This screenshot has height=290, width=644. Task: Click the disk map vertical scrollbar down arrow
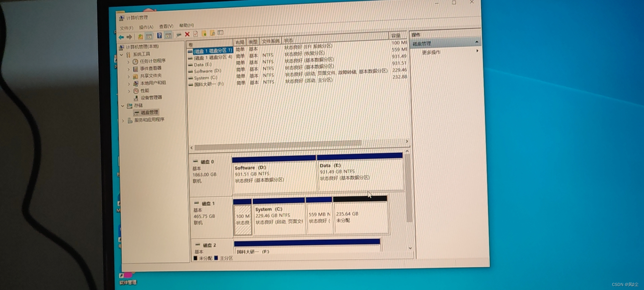410,248
